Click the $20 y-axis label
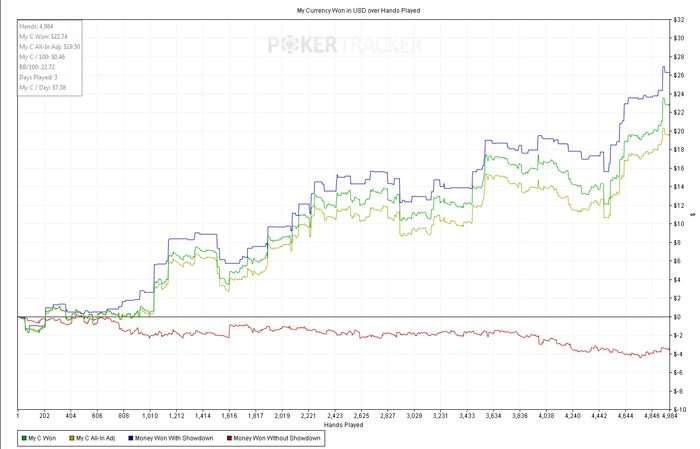This screenshot has width=700, height=449. 679,131
